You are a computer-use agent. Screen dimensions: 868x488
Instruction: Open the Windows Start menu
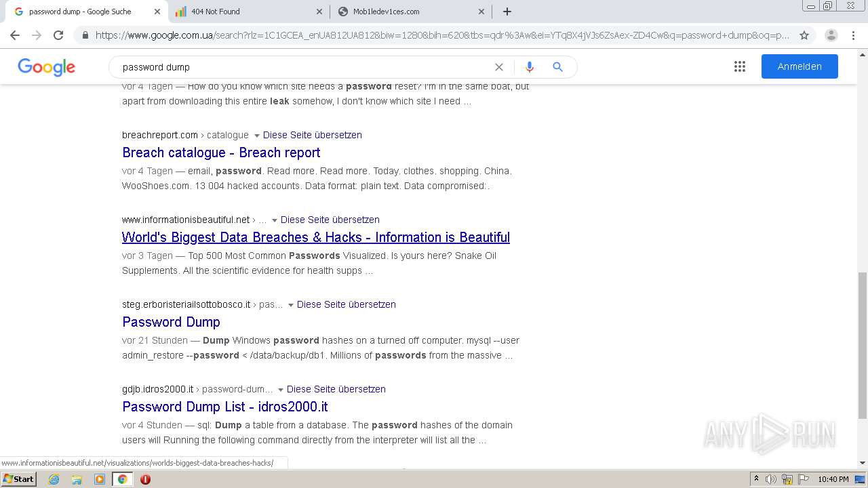pyautogui.click(x=19, y=479)
